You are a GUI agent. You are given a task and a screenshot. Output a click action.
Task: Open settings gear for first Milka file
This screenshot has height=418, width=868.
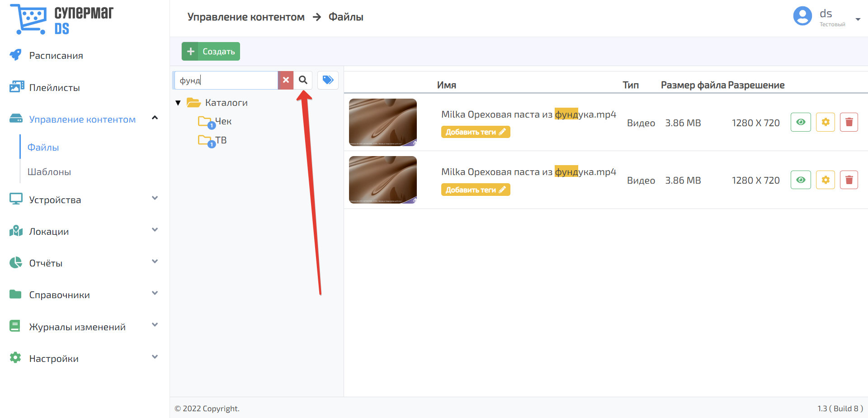pos(826,122)
